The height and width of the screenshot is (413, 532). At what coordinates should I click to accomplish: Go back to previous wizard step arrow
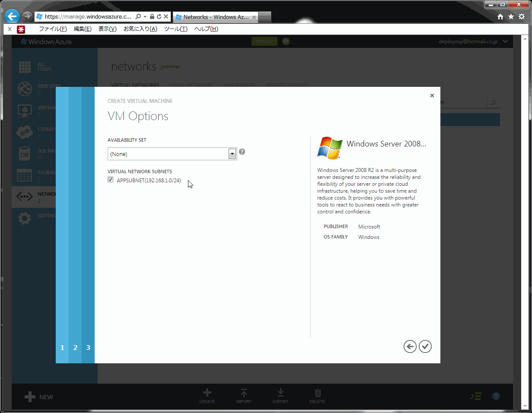[x=410, y=346]
